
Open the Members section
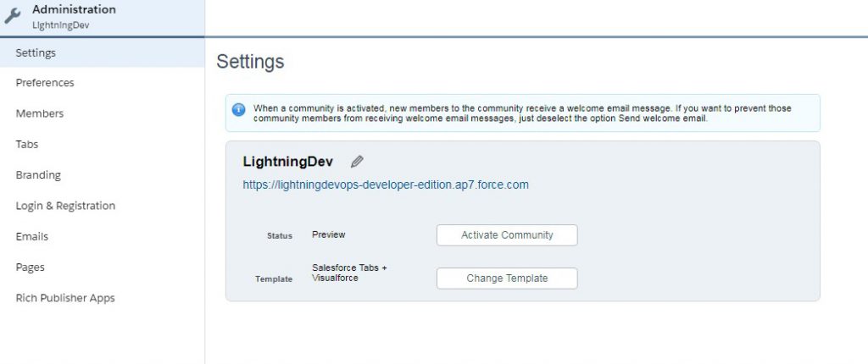(x=40, y=113)
